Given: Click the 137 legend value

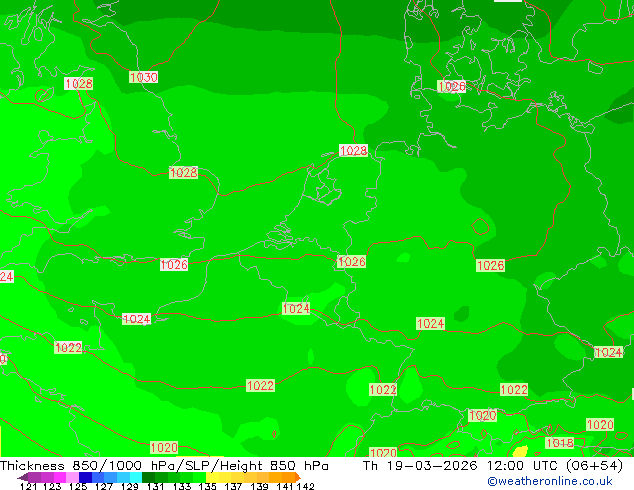Looking at the screenshot, I should click(233, 486).
